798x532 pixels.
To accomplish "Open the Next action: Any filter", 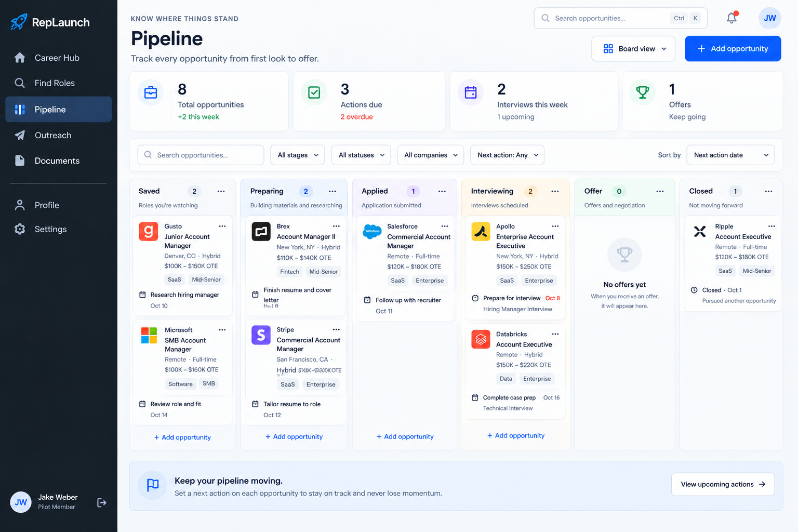I will [x=507, y=155].
